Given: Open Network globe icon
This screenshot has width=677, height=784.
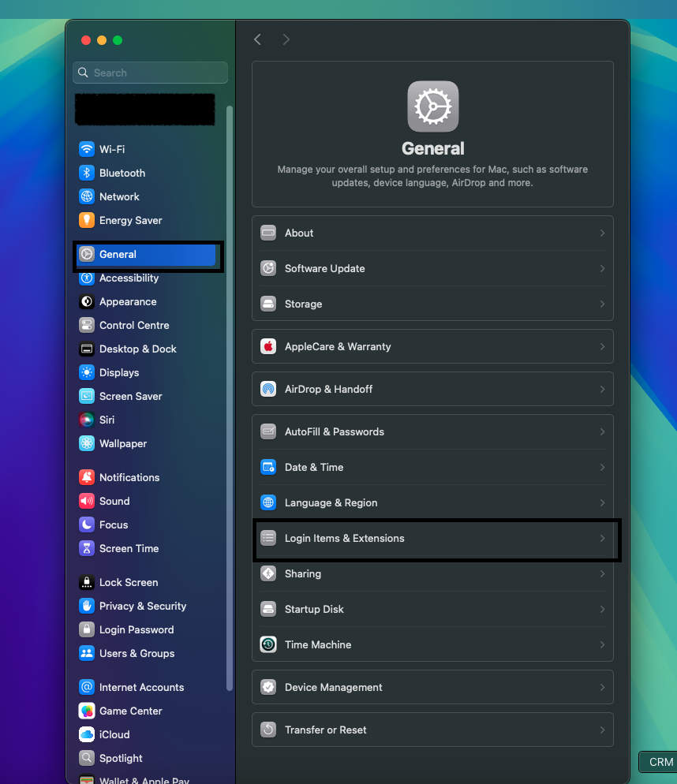Looking at the screenshot, I should [x=87, y=196].
